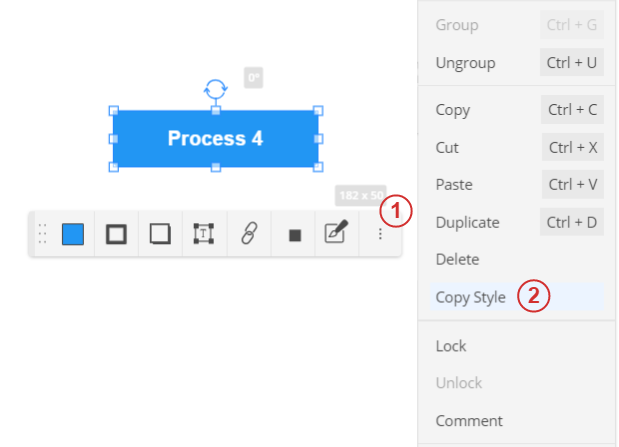
Task: Click the shadow square icon
Action: coord(160,234)
